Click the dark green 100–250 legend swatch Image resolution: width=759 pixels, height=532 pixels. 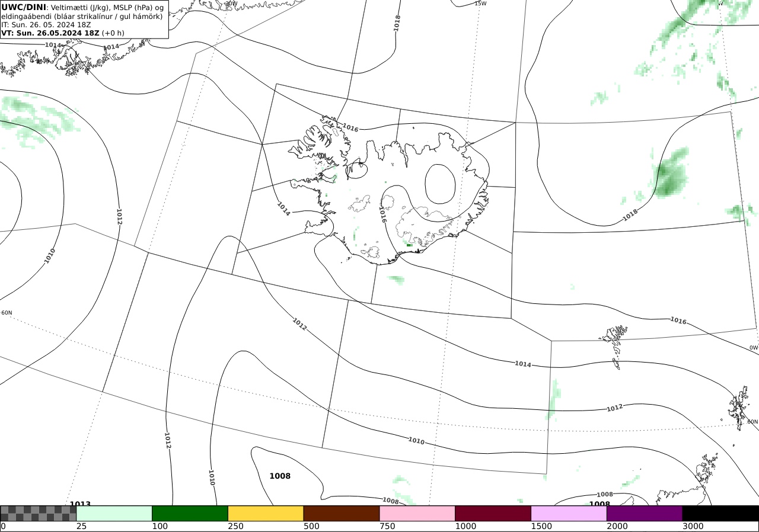(x=190, y=513)
